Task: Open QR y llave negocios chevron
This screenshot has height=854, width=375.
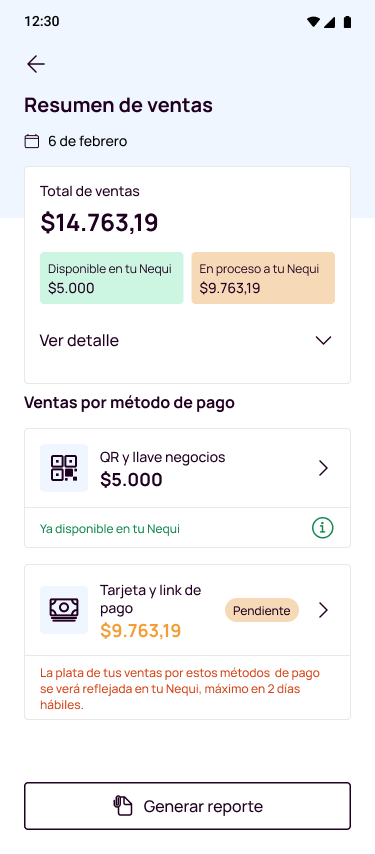Action: (323, 468)
